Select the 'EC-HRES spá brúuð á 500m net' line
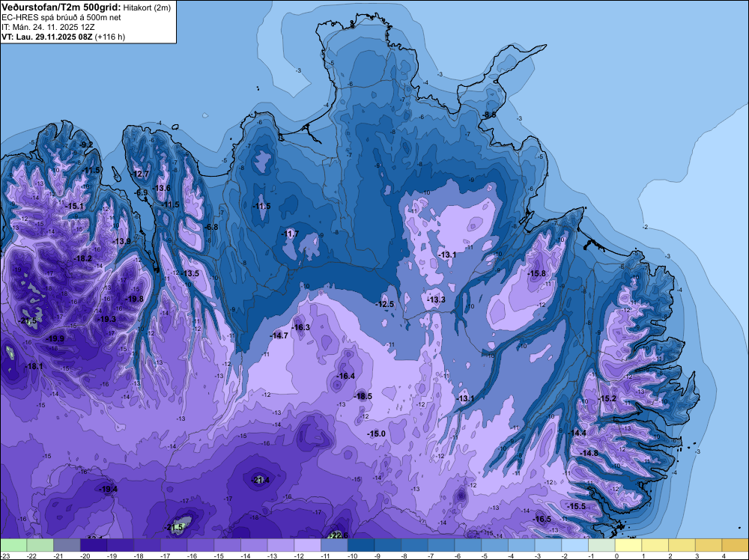Image resolution: width=749 pixels, height=560 pixels. pos(61,18)
